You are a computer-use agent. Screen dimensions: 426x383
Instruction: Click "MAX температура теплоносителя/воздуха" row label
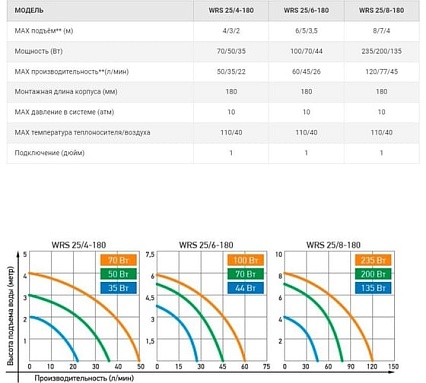coord(82,132)
